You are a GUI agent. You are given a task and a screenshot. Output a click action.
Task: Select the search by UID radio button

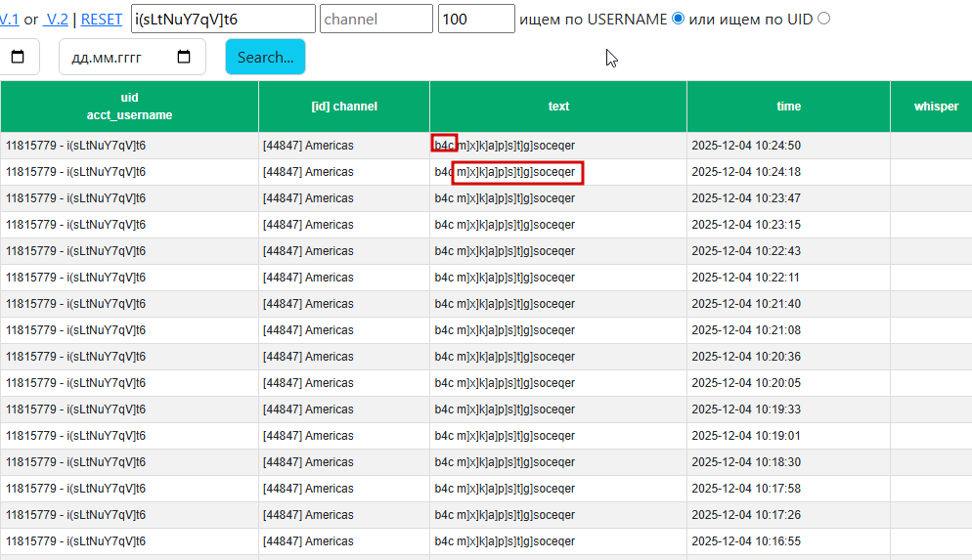click(x=823, y=19)
